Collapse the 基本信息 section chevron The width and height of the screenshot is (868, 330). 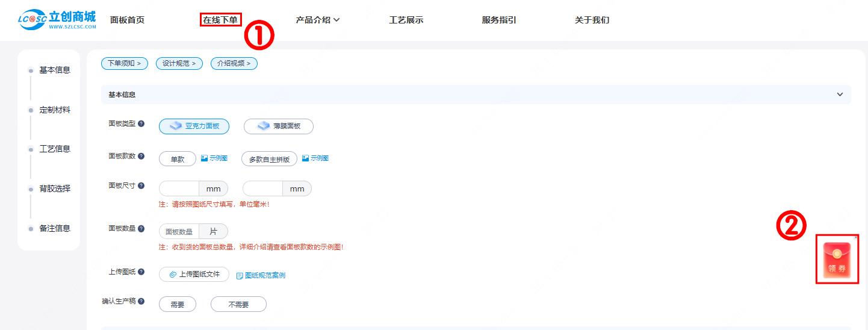point(840,95)
